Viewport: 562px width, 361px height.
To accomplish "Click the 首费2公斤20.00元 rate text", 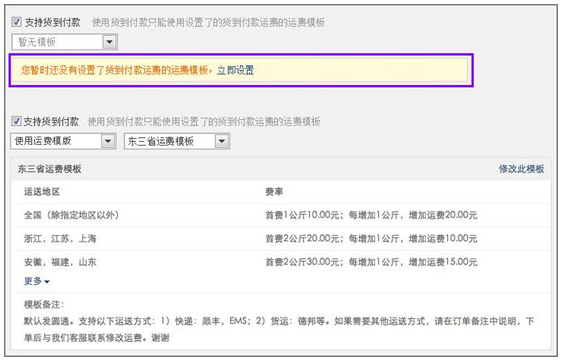I will point(302,238).
